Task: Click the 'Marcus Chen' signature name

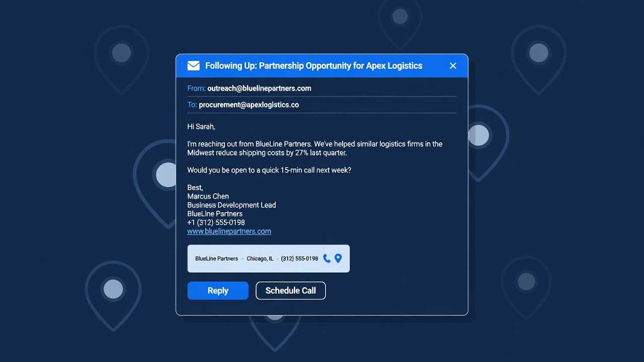Action: pyautogui.click(x=208, y=197)
